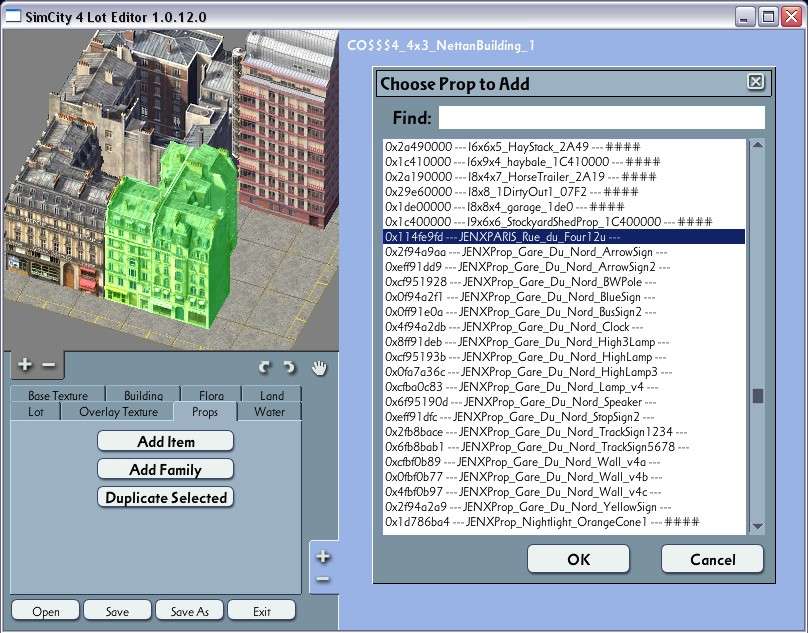This screenshot has height=633, width=808.
Task: Click the Save button
Action: [117, 611]
